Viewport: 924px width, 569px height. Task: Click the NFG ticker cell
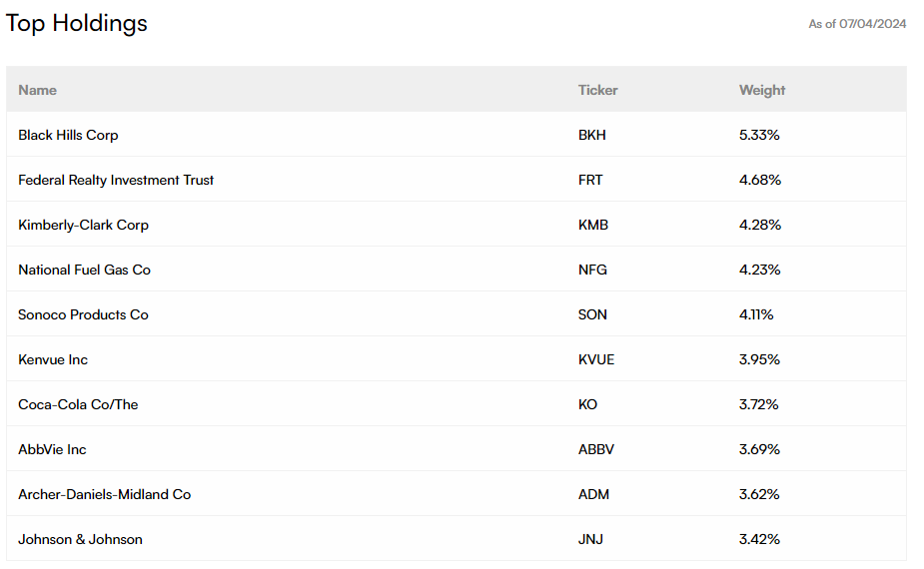tap(592, 270)
